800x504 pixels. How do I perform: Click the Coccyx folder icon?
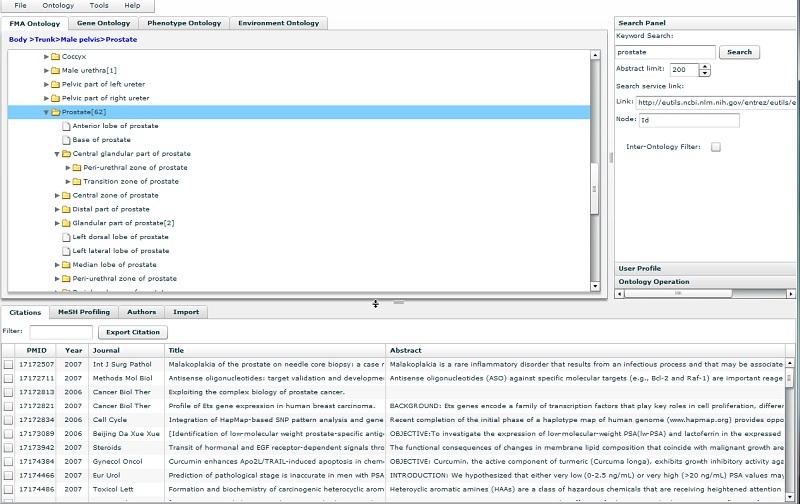point(56,57)
